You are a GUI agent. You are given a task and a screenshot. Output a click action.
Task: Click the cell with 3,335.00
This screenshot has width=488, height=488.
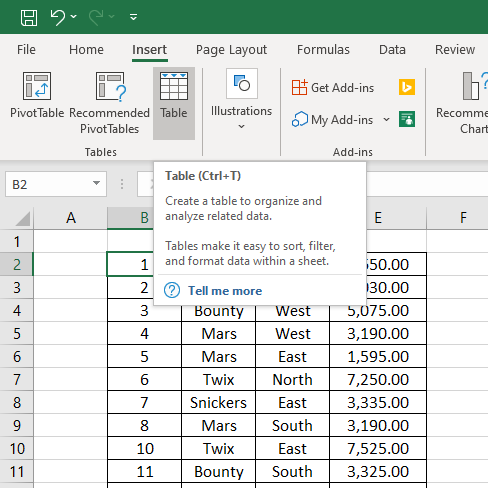click(378, 402)
